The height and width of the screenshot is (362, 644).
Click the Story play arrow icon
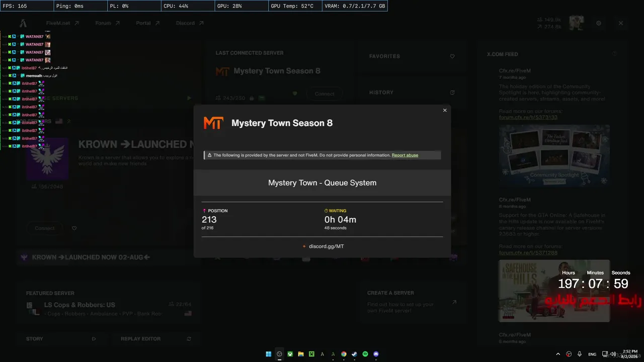pyautogui.click(x=94, y=339)
